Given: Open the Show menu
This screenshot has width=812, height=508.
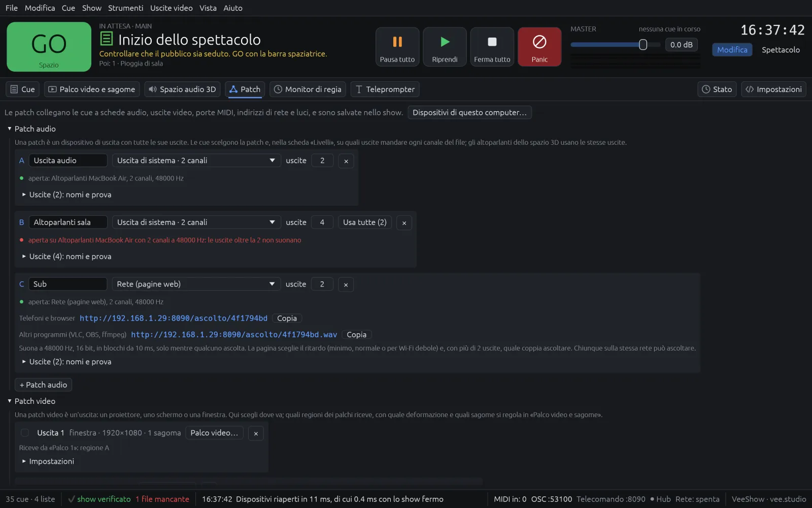Looking at the screenshot, I should click(92, 8).
